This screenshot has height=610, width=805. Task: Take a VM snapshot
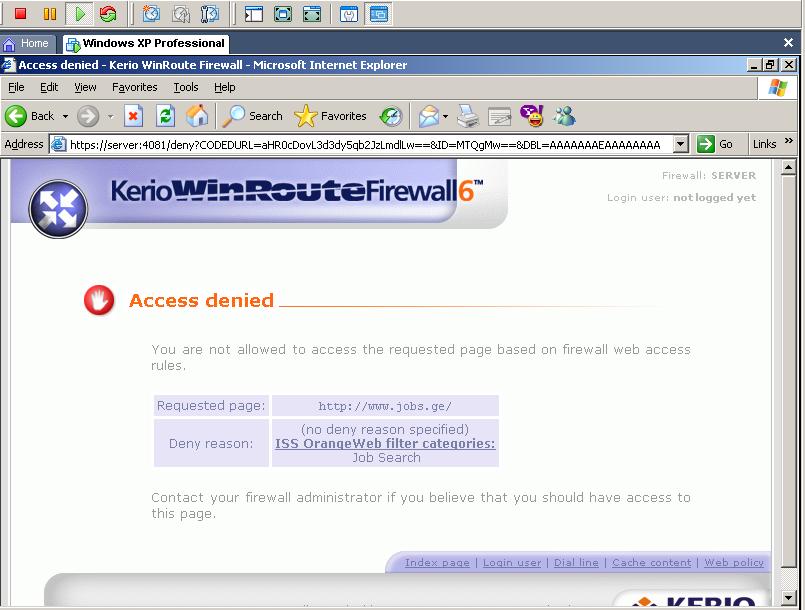tap(151, 14)
